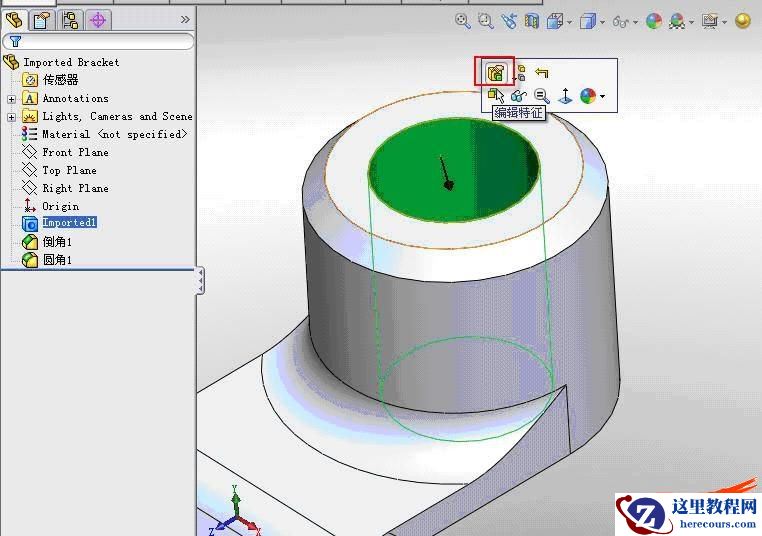The height and width of the screenshot is (536, 762).
Task: Select the Front Plane tree item
Action: (x=75, y=153)
